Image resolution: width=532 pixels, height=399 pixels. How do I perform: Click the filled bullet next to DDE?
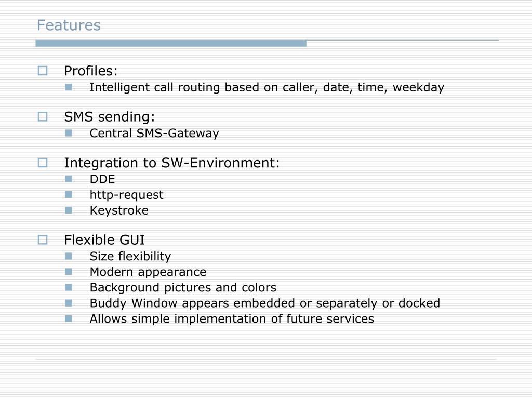pos(69,179)
